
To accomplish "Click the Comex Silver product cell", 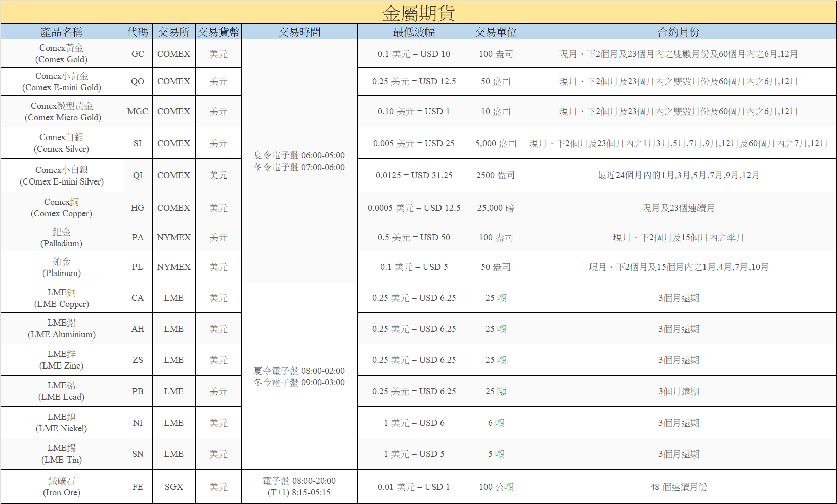I will pyautogui.click(x=62, y=143).
